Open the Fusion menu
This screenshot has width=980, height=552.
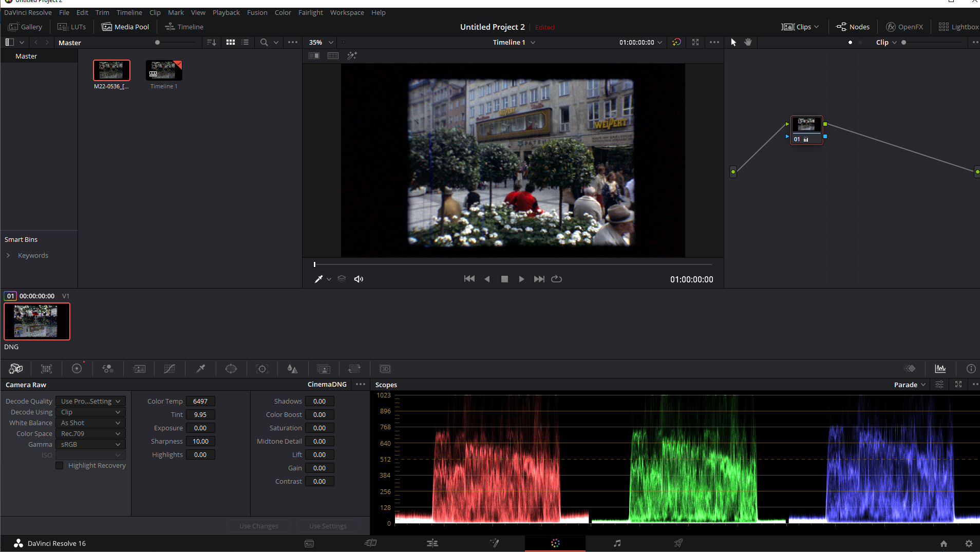[257, 12]
